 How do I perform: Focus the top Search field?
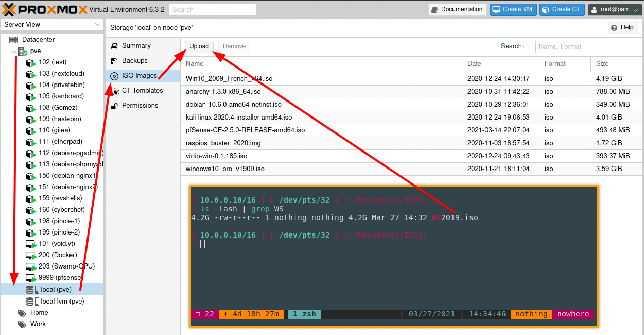(x=213, y=9)
